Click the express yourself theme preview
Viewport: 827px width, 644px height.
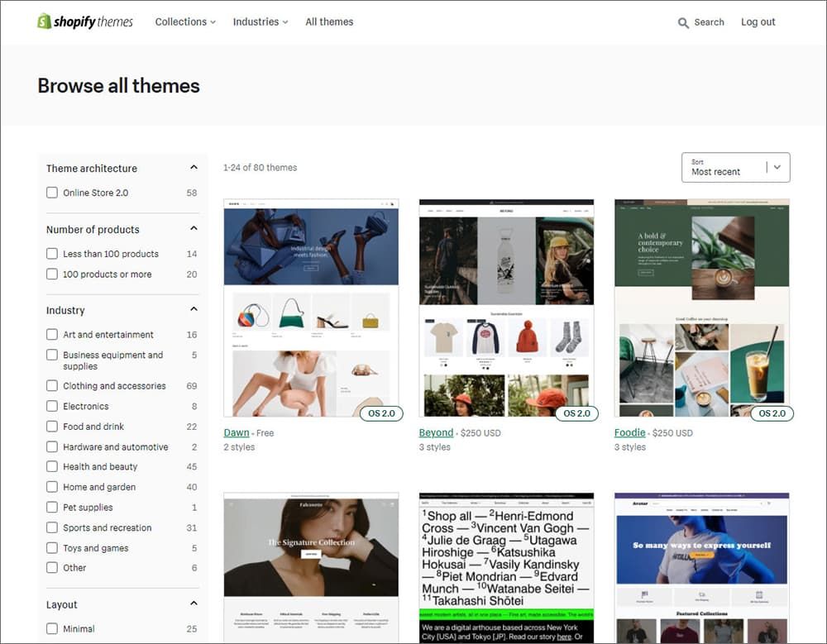[x=702, y=567]
